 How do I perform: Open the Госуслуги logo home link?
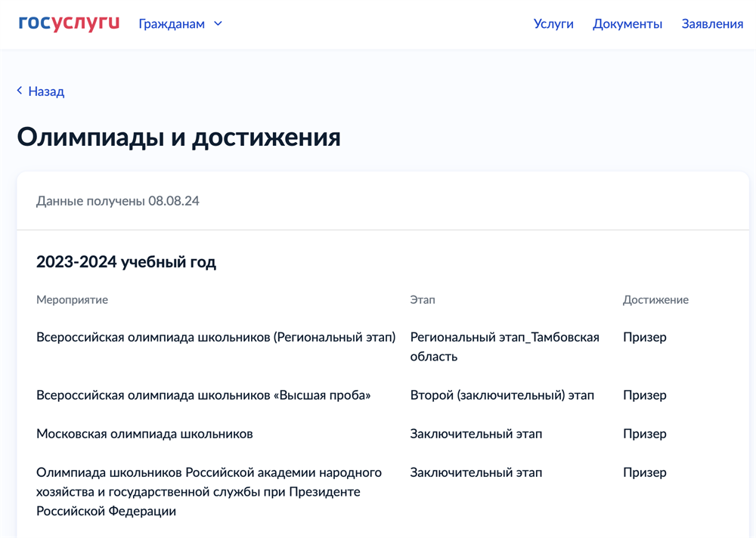pyautogui.click(x=69, y=23)
